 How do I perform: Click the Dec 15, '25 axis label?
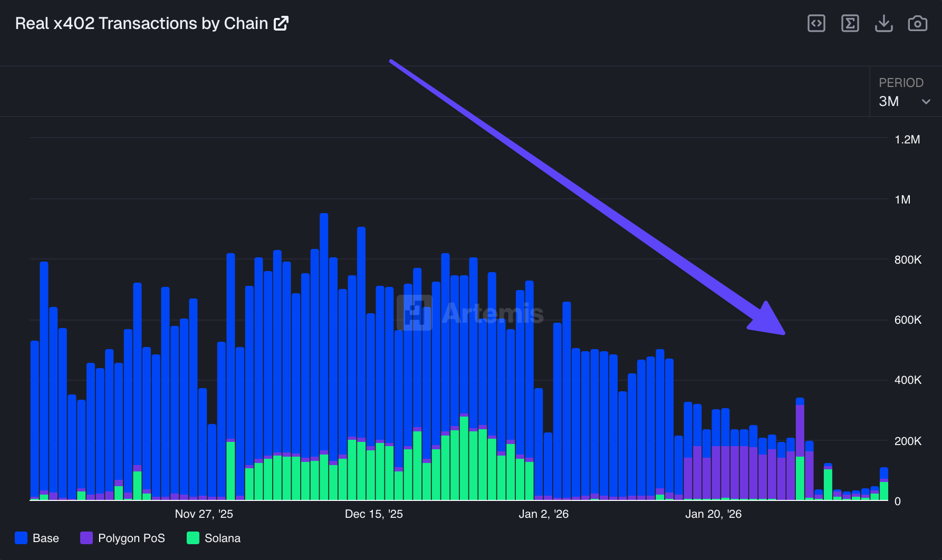tap(373, 514)
